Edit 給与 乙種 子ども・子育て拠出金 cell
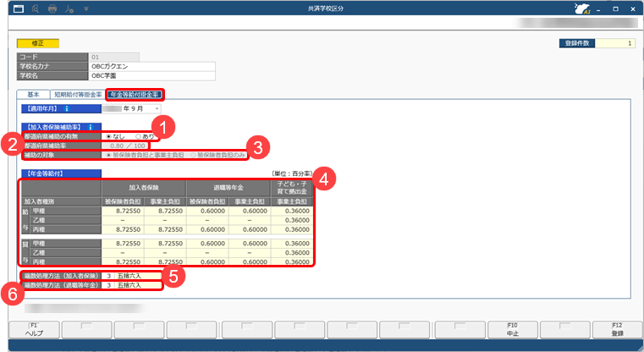The image size is (644, 352). (x=292, y=221)
